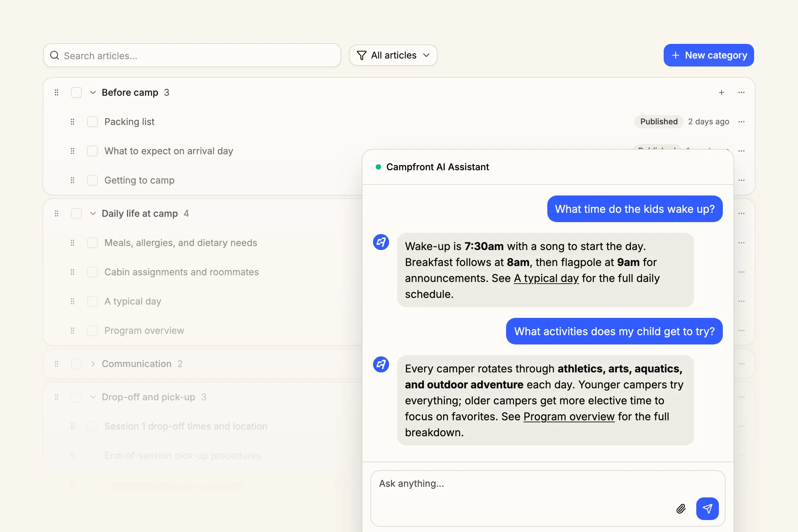Click the 2 days ago timestamp

(x=709, y=121)
